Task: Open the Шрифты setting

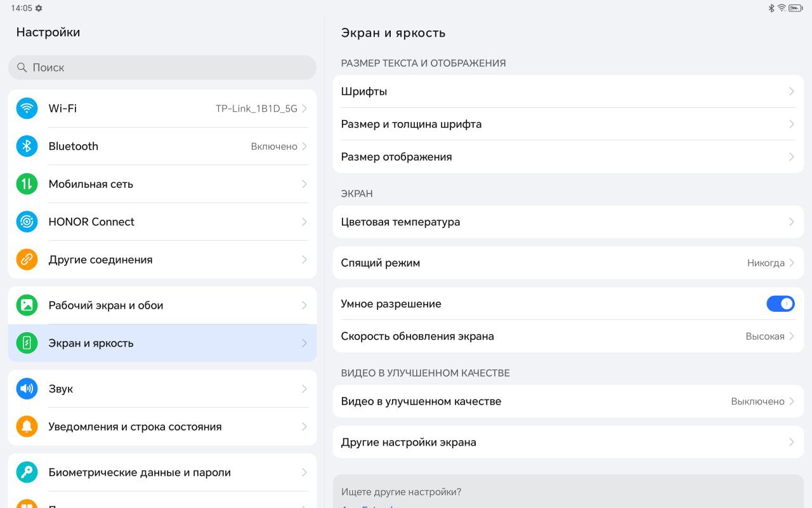Action: 568,91
